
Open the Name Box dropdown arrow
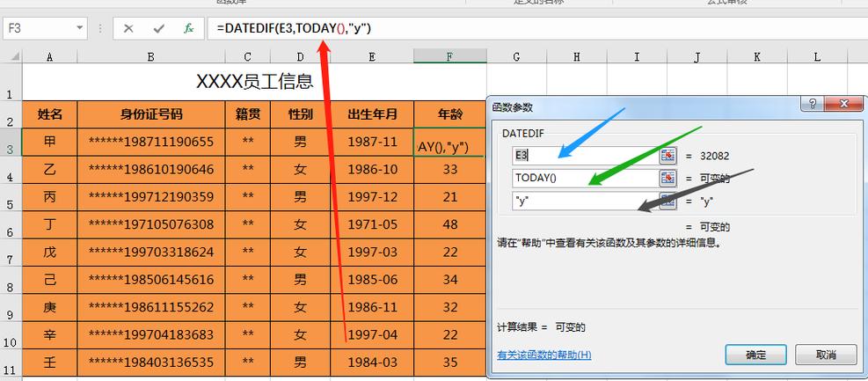(80, 27)
